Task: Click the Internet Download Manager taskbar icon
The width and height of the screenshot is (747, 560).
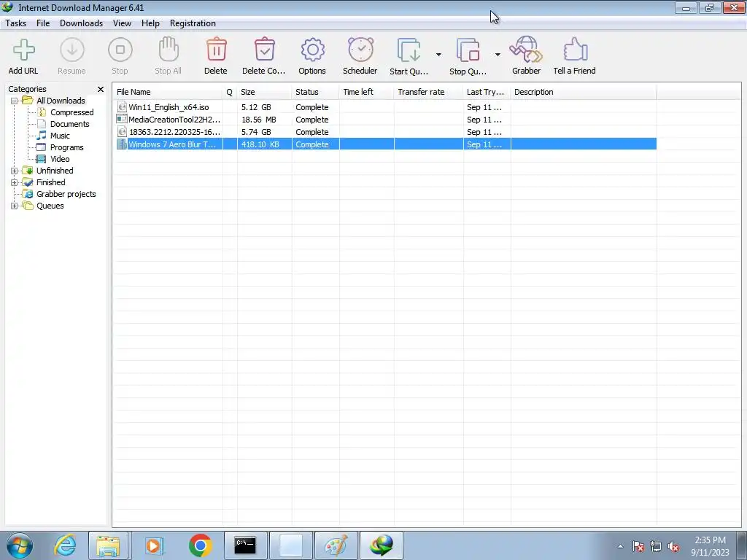Action: (x=381, y=545)
